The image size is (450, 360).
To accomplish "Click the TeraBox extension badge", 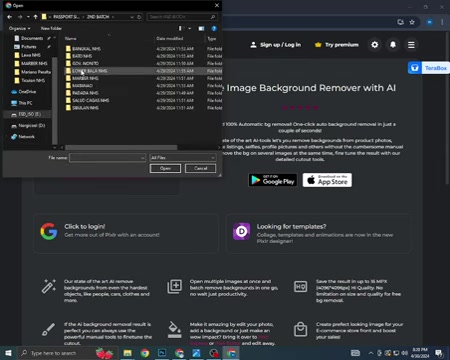I will (429, 68).
